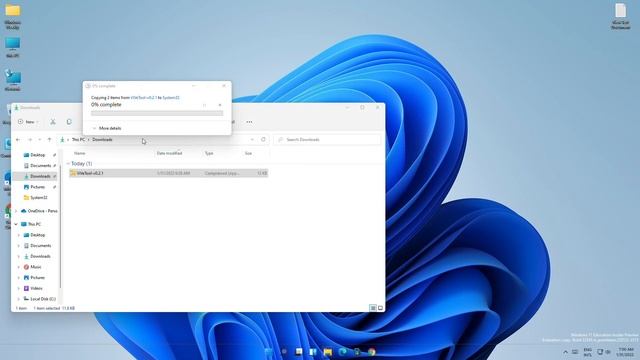Image resolution: width=640 pixels, height=360 pixels.
Task: Switch to large thumbnails view icon
Action: (380, 308)
